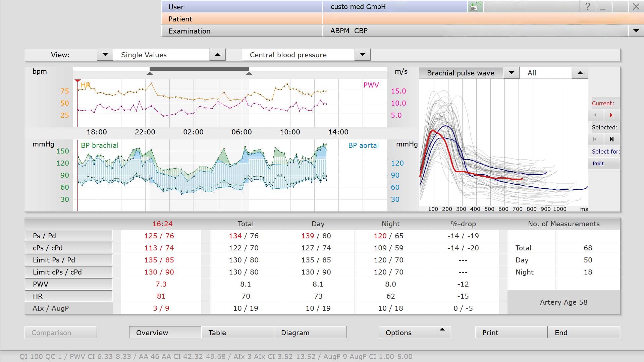Jump to last selected pulse wave

[612, 139]
